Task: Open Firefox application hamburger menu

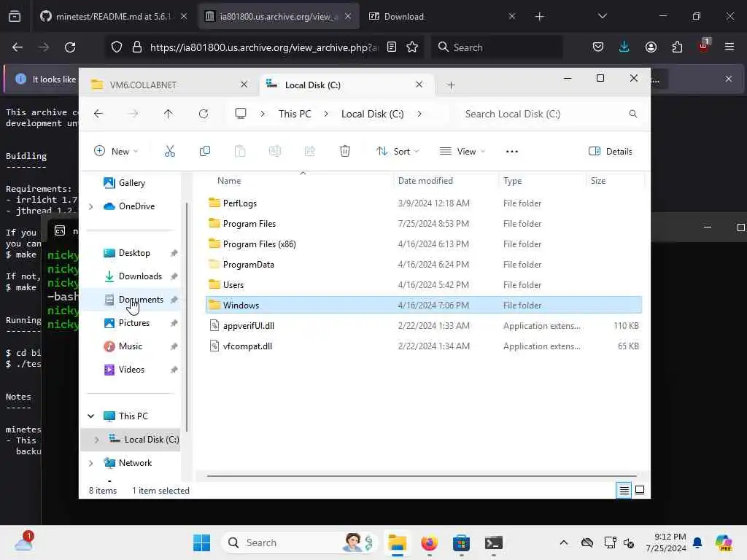Action: point(729,47)
